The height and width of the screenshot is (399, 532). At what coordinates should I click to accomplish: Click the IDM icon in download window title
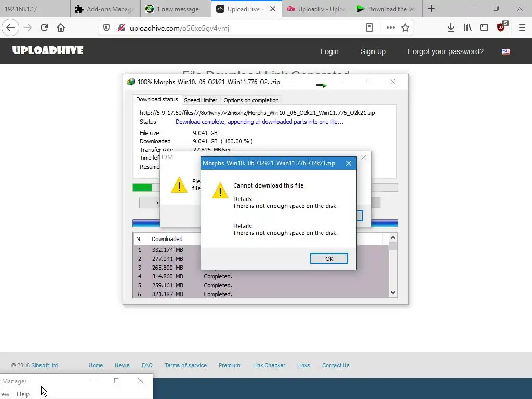point(130,82)
